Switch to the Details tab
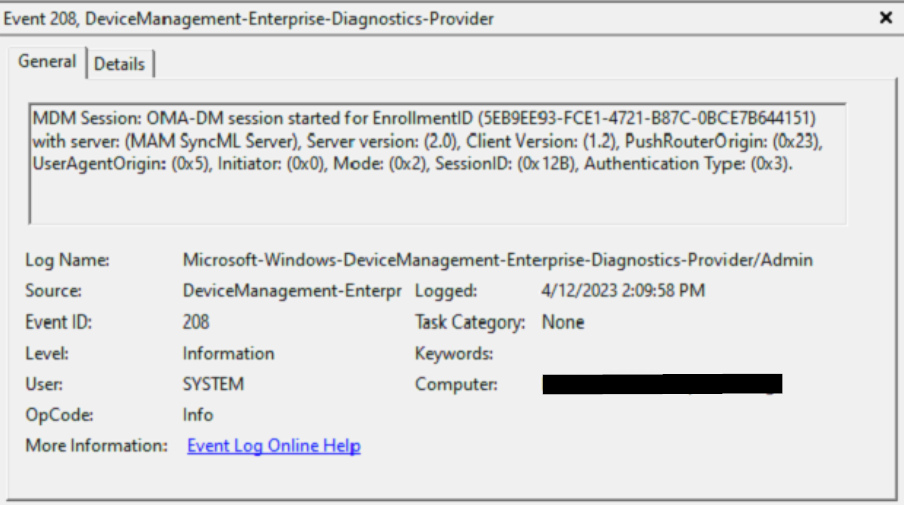The width and height of the screenshot is (904, 505). 120,64
